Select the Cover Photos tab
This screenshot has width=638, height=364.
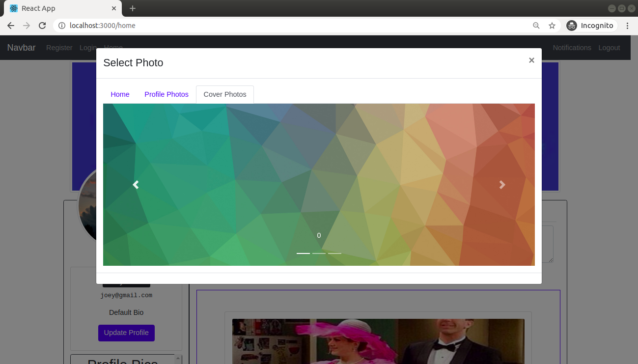coord(225,94)
